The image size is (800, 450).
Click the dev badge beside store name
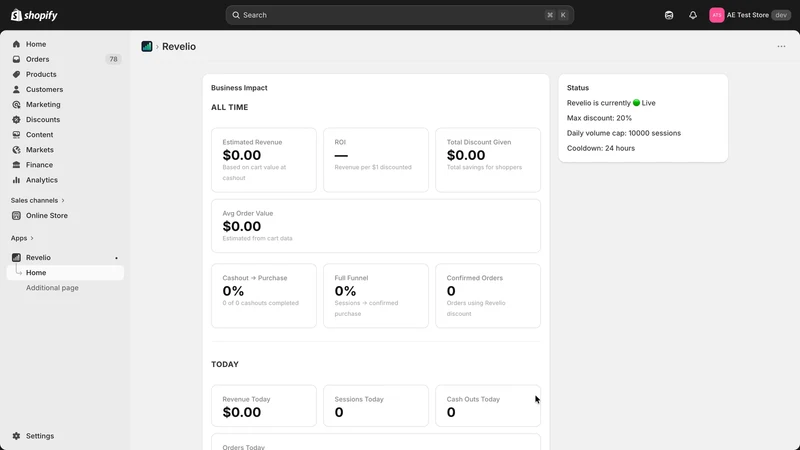click(781, 15)
